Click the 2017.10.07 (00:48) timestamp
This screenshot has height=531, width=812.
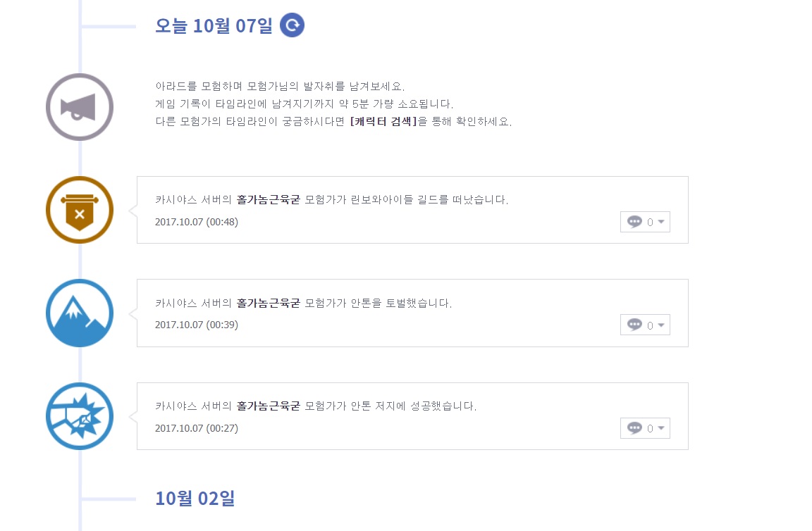tap(197, 222)
